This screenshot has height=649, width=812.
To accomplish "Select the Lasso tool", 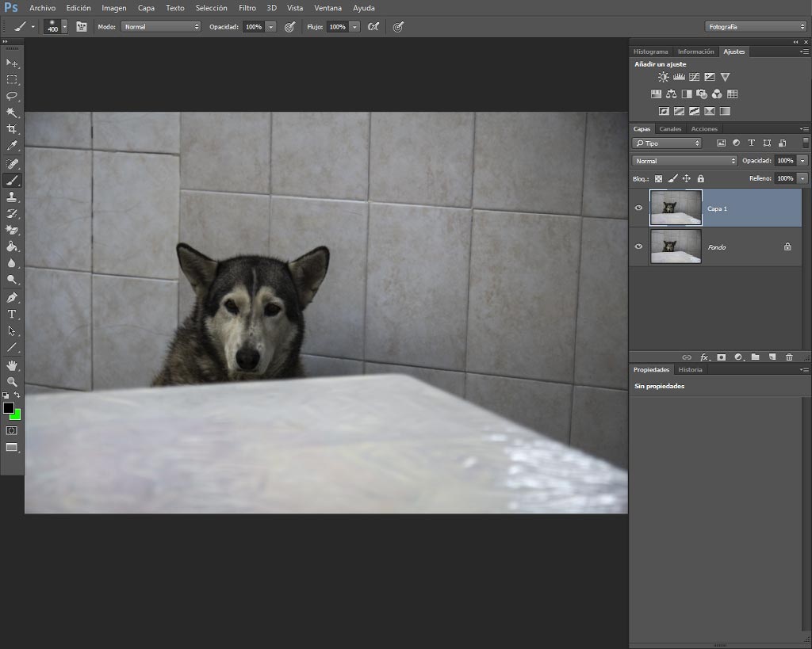I will coord(11,96).
